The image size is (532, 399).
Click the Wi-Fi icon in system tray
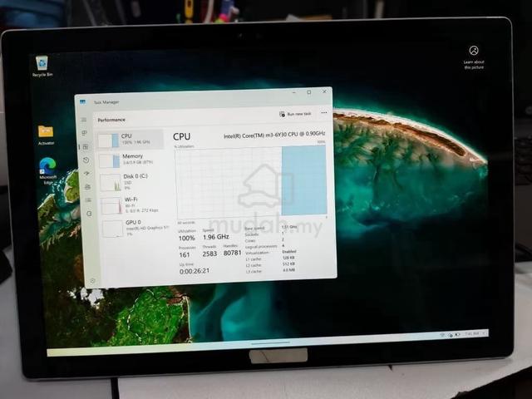tap(442, 335)
